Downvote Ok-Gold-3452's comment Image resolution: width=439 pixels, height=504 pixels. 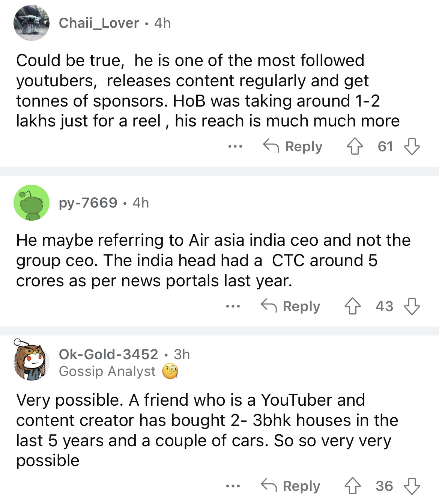(x=412, y=486)
